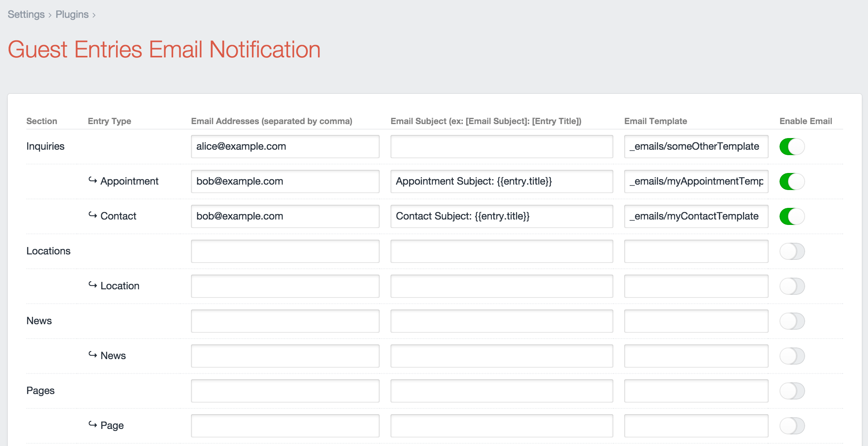Click the Page entry email subject field
This screenshot has width=868, height=446.
click(x=502, y=426)
